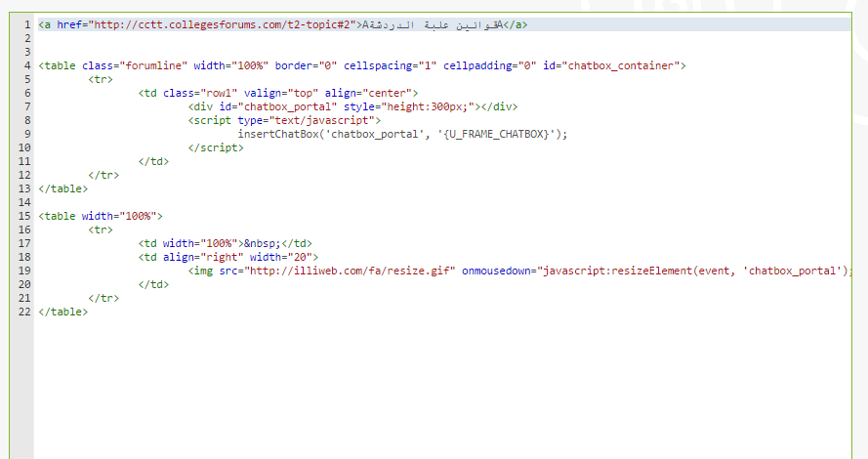Click the Arabic link text on line 1
The width and height of the screenshot is (868, 459).
tap(433, 25)
